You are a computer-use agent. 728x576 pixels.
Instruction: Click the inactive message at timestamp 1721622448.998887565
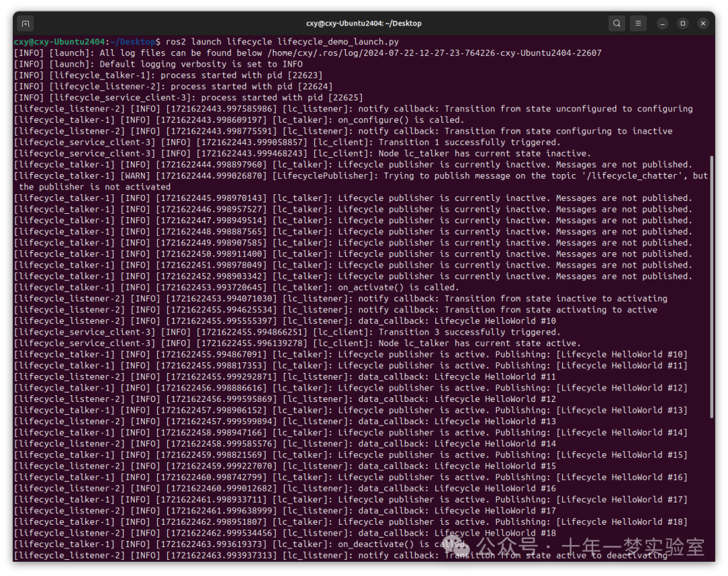click(353, 231)
